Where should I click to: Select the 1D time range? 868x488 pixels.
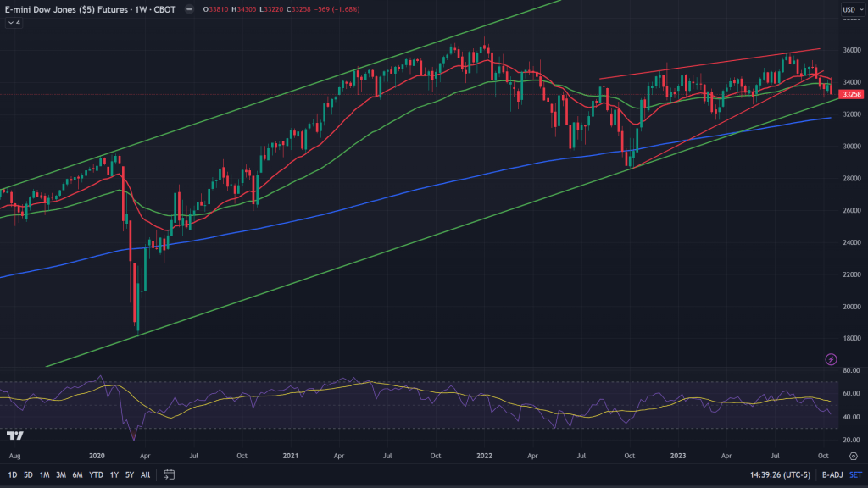(12, 474)
